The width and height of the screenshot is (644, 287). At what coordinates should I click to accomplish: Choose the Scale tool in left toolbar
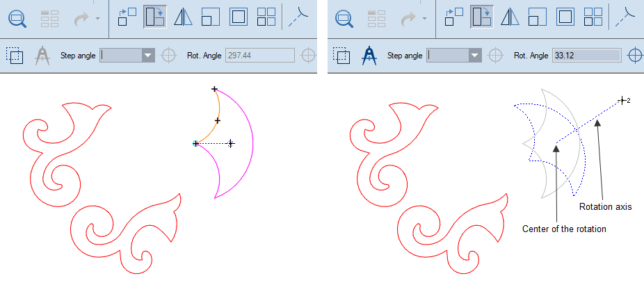[210, 17]
